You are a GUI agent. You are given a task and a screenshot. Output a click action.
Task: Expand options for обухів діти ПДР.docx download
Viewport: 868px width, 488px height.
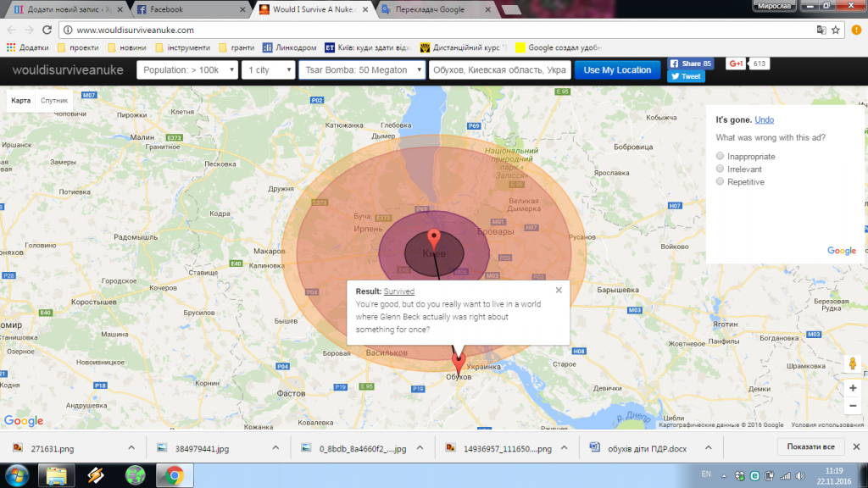tap(708, 447)
